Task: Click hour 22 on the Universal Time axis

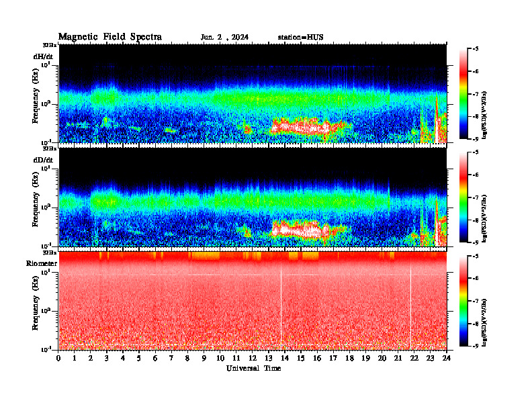Action: (414, 359)
